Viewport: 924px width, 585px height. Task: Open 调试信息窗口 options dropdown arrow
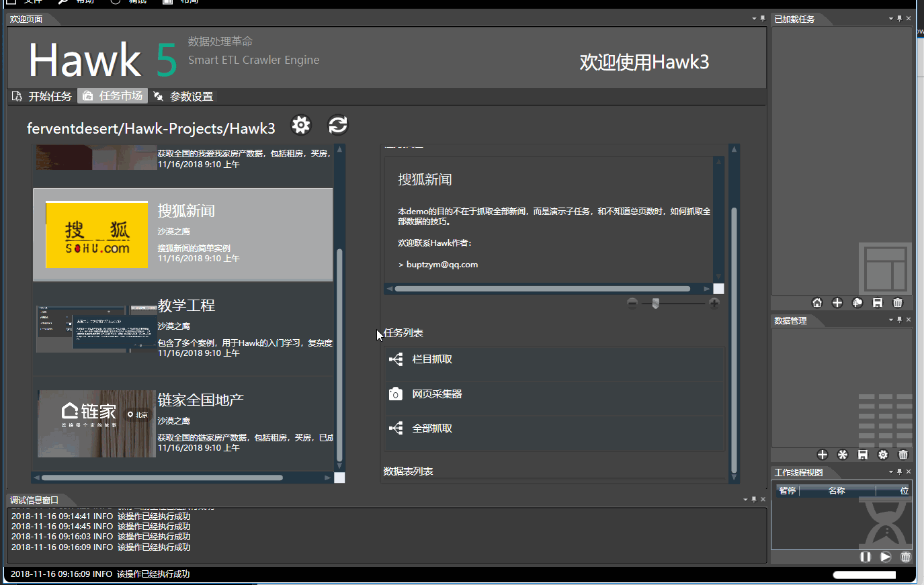[x=745, y=500]
